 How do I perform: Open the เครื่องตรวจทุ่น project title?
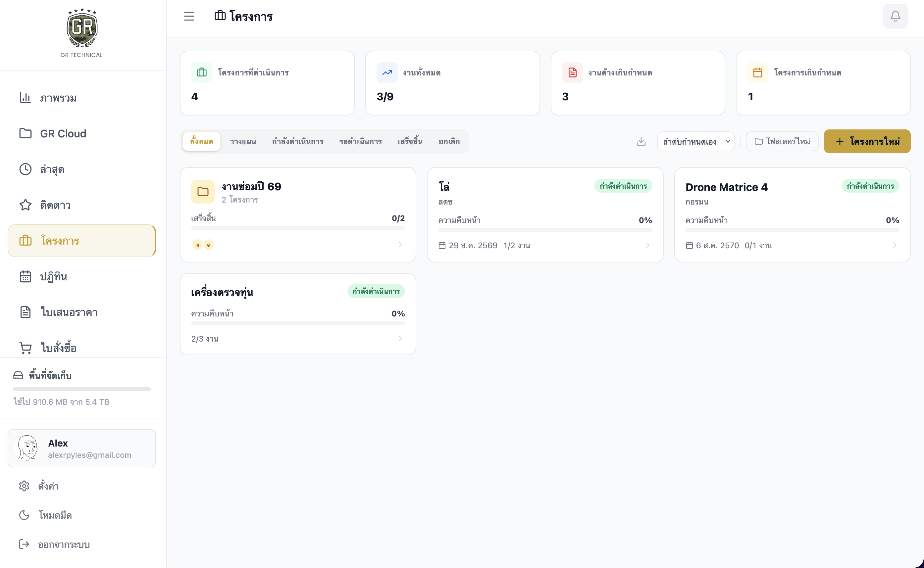(x=222, y=292)
